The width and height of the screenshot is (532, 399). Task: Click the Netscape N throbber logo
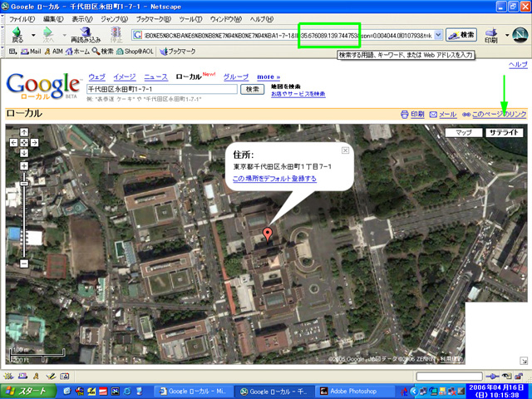point(520,35)
